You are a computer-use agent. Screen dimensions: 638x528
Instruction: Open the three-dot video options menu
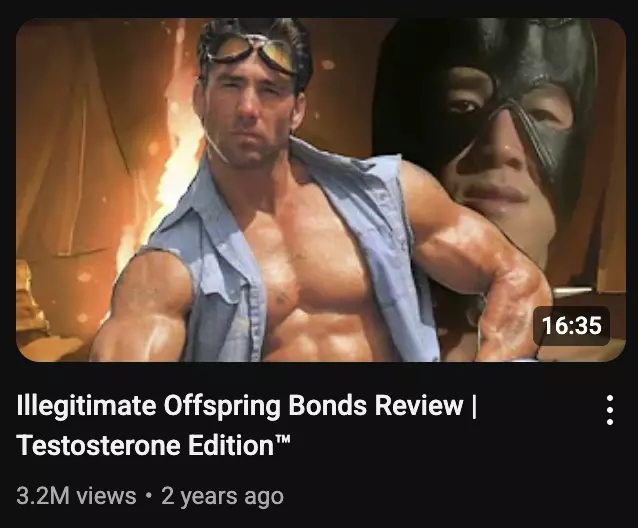610,410
